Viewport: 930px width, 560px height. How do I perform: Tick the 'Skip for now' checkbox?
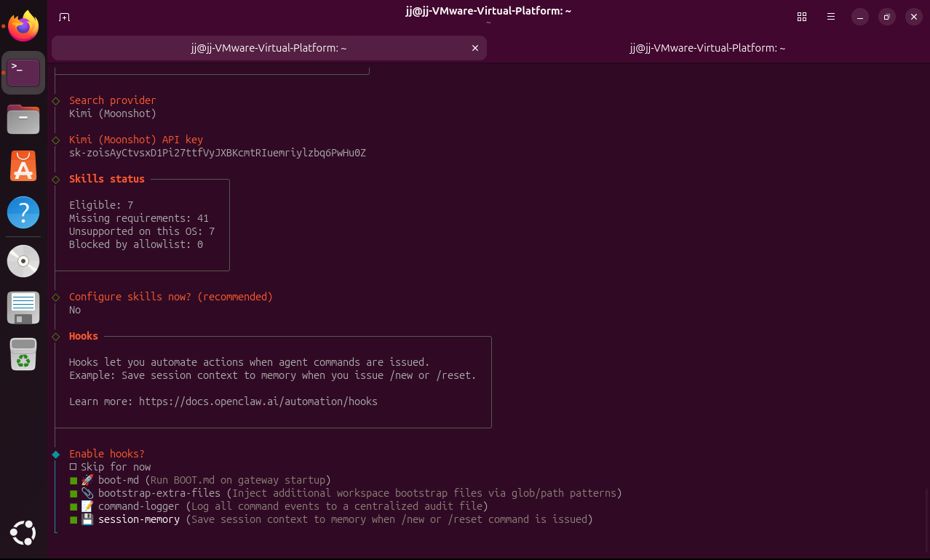[x=73, y=467]
